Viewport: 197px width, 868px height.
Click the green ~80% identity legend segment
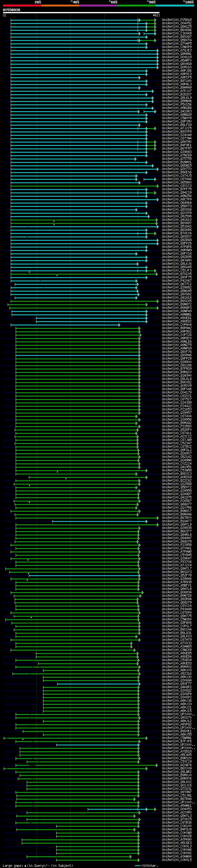136,6
